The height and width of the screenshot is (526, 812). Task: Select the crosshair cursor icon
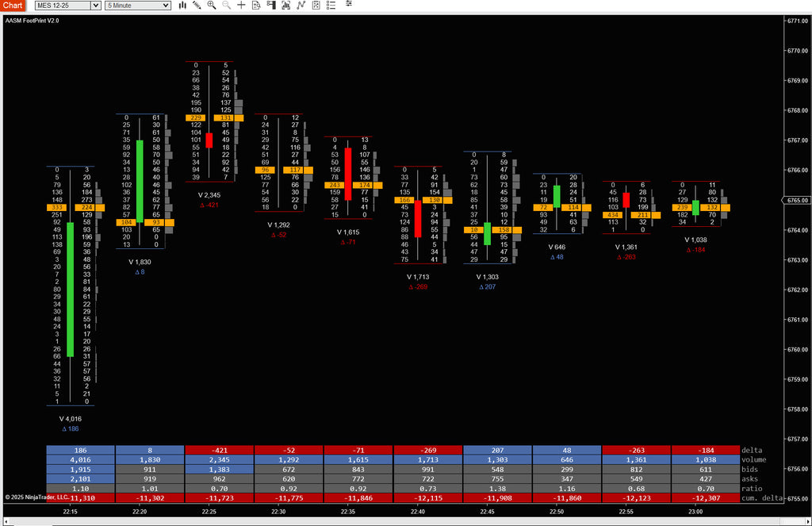pyautogui.click(x=241, y=6)
